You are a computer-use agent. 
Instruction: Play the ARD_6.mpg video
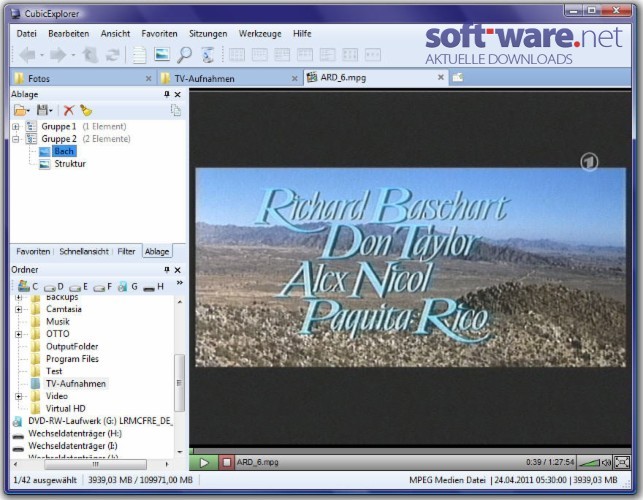point(204,463)
